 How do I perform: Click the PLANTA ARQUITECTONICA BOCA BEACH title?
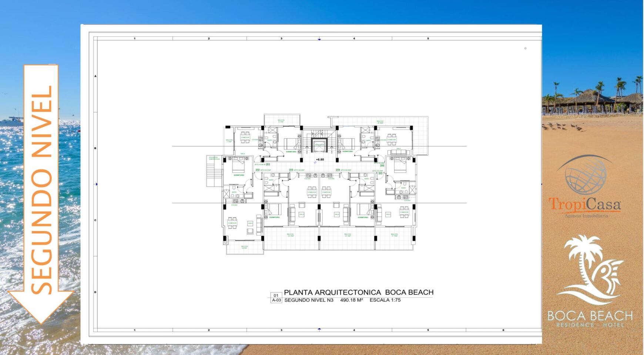coord(358,292)
